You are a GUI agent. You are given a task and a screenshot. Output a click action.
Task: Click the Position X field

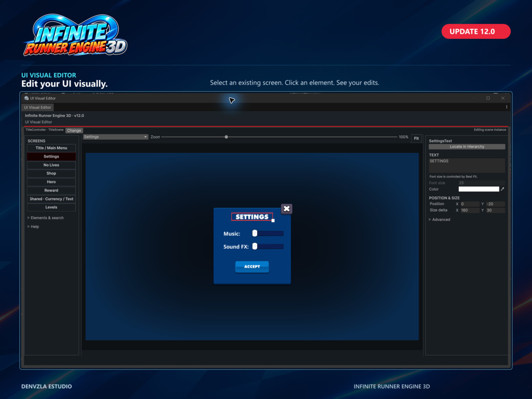tap(470, 204)
